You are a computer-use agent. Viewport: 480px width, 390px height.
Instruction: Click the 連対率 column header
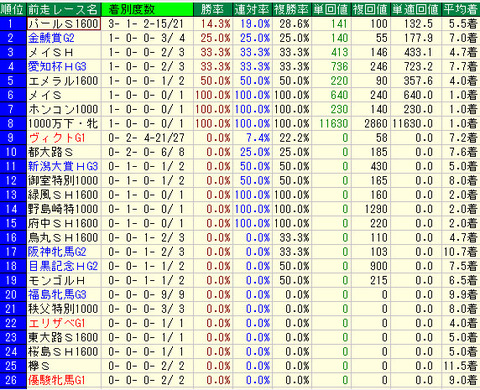[252, 10]
